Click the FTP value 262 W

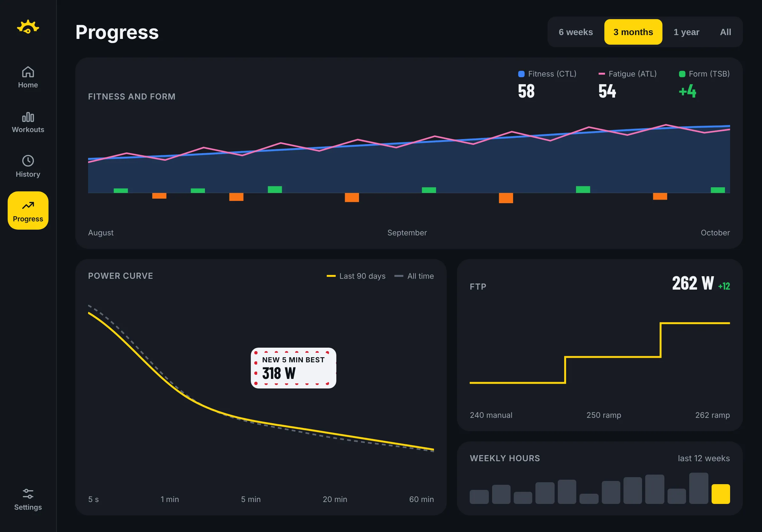tap(693, 283)
